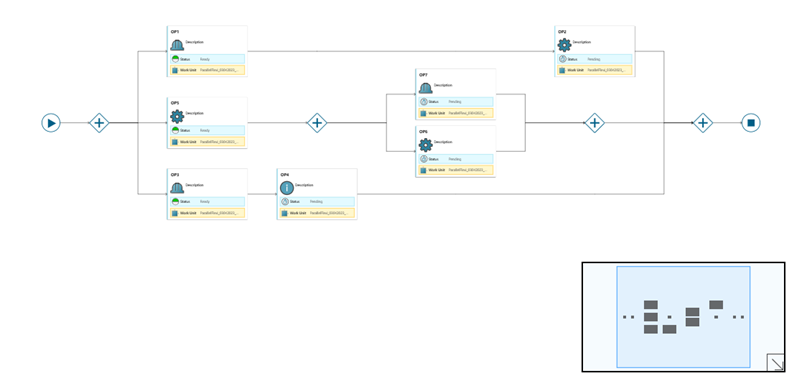This screenshot has height=381, width=807.
Task: Select the OP2 Work Unit row
Action: click(x=594, y=70)
